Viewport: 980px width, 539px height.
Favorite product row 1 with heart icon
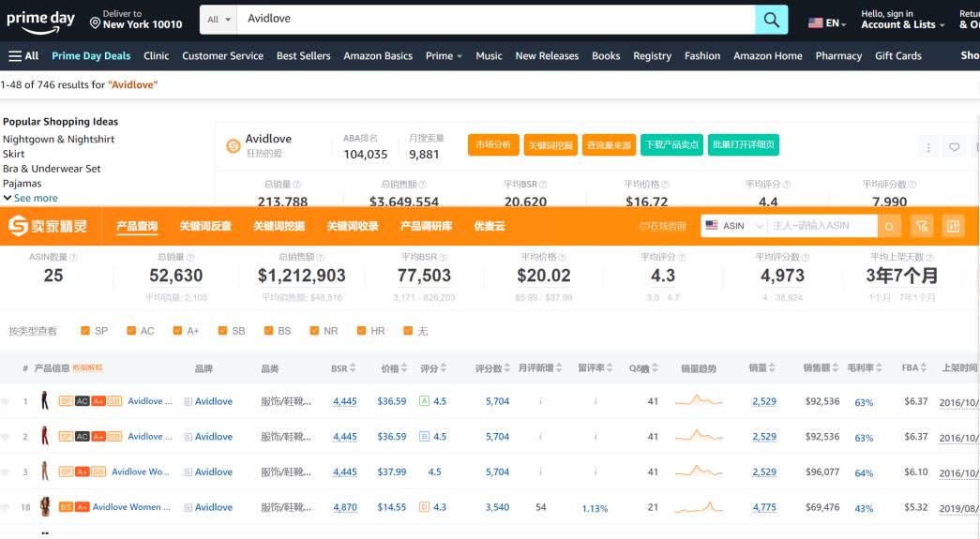click(6, 401)
